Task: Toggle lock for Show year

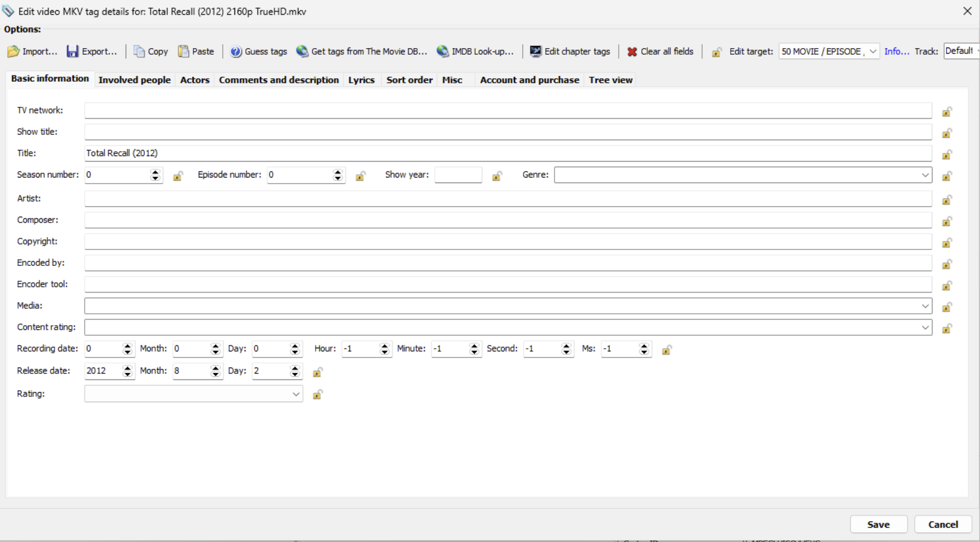Action: tap(497, 176)
